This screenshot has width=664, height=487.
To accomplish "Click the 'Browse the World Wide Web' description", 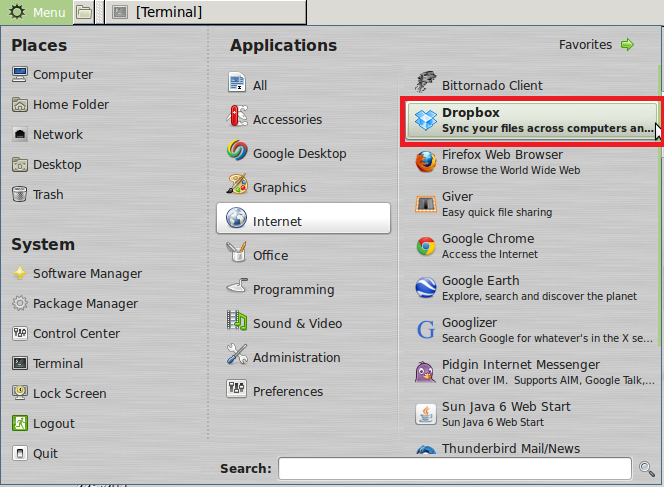I will (511, 170).
